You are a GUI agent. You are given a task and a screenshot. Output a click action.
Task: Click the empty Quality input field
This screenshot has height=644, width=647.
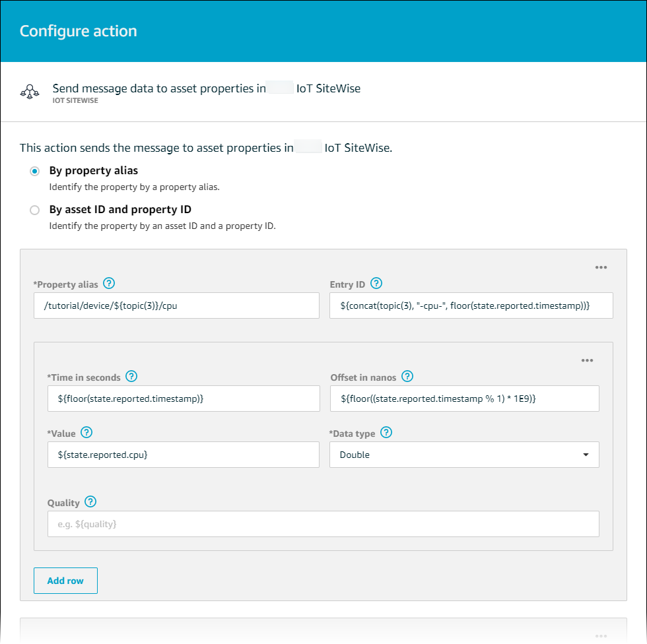point(323,524)
